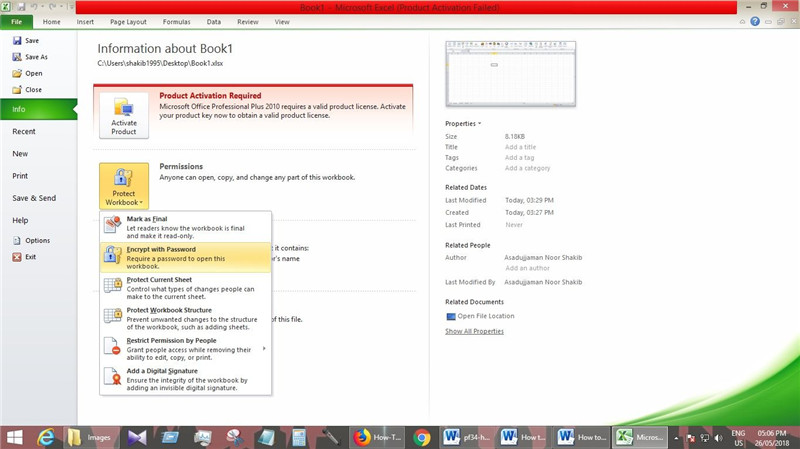
Task: Click the workbook preview thumbnail
Action: click(510, 74)
